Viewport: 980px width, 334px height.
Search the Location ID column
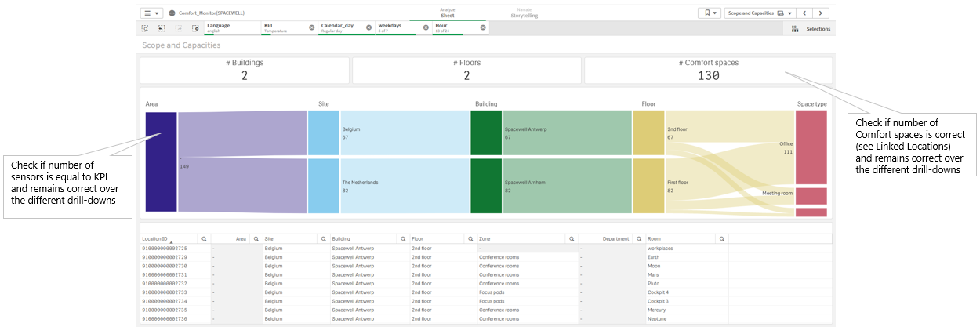click(204, 238)
